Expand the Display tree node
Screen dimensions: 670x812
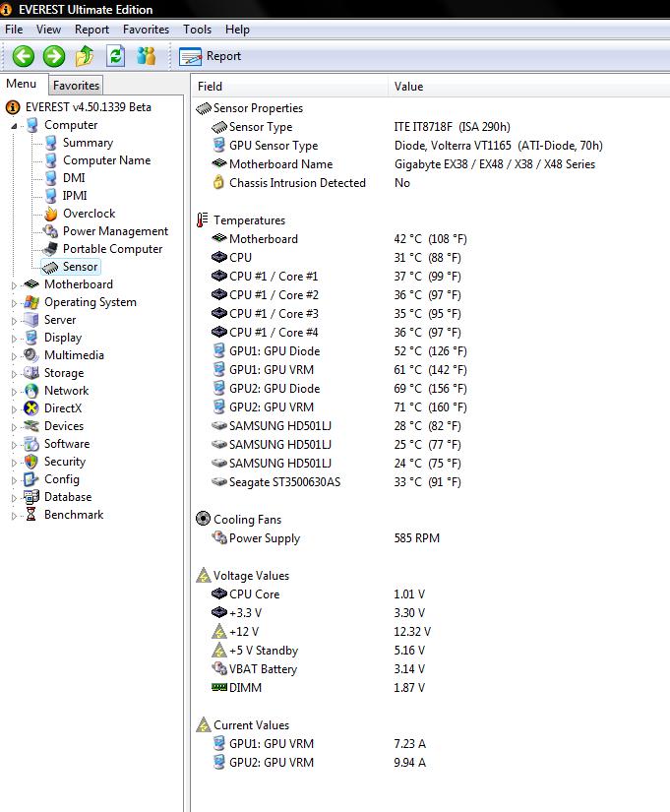click(14, 339)
